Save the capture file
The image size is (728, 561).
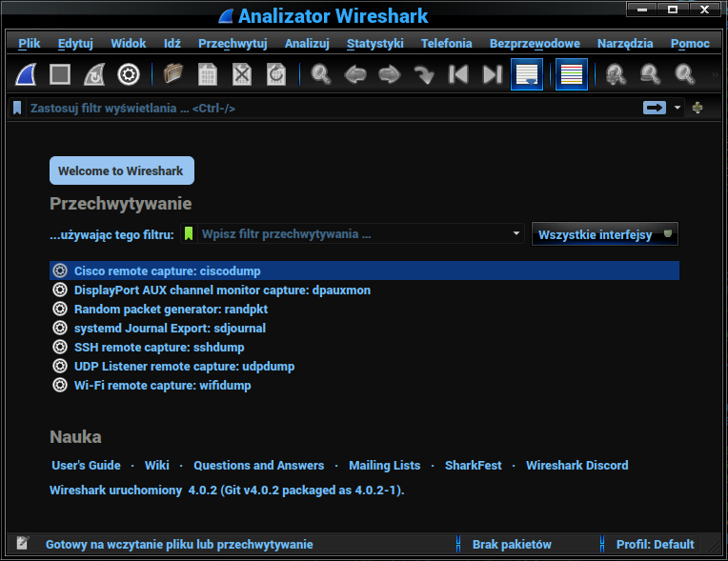208,74
